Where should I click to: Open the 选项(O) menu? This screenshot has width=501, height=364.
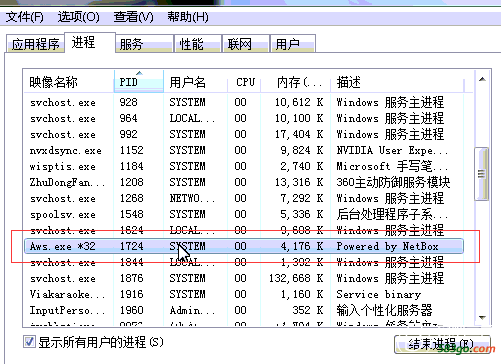coord(78,17)
